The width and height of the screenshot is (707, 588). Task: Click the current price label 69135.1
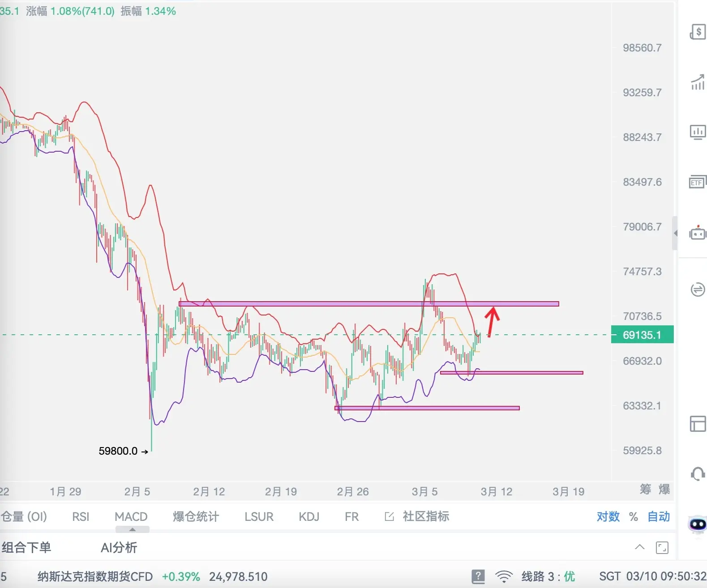click(x=642, y=335)
